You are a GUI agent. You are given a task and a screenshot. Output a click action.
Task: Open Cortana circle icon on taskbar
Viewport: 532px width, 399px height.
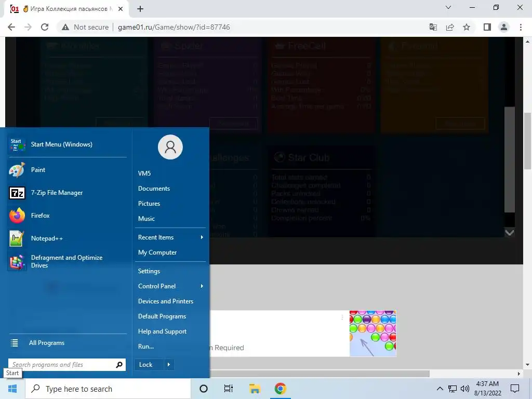pos(204,389)
